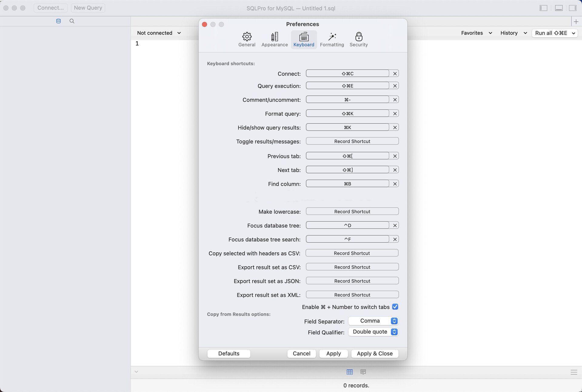Toggle the right sidebar panel icon
This screenshot has height=392, width=582.
573,8
